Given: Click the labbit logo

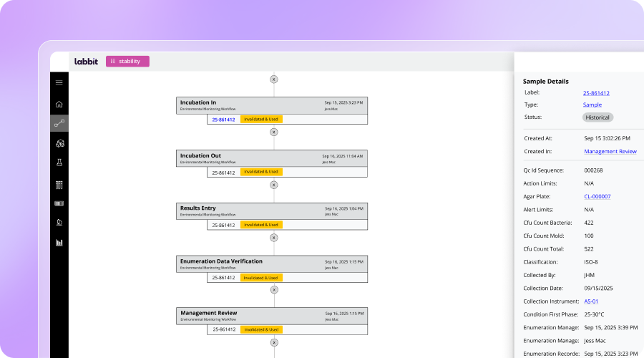Looking at the screenshot, I should 87,62.
